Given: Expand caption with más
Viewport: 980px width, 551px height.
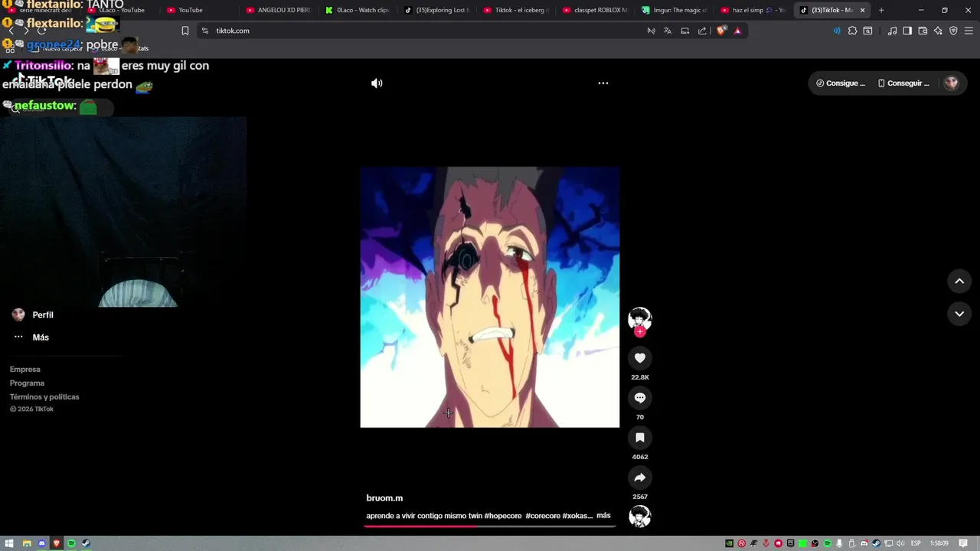Looking at the screenshot, I should [x=603, y=516].
